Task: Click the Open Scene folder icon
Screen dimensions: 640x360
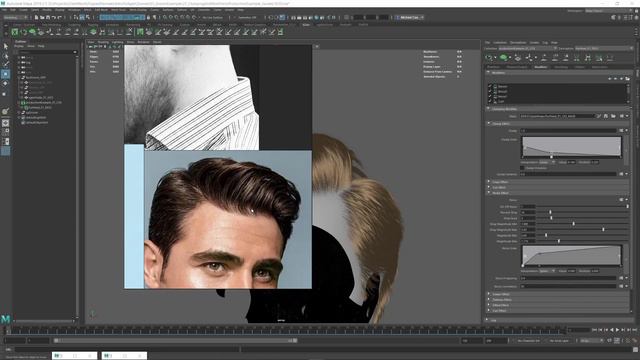Action: (42, 18)
